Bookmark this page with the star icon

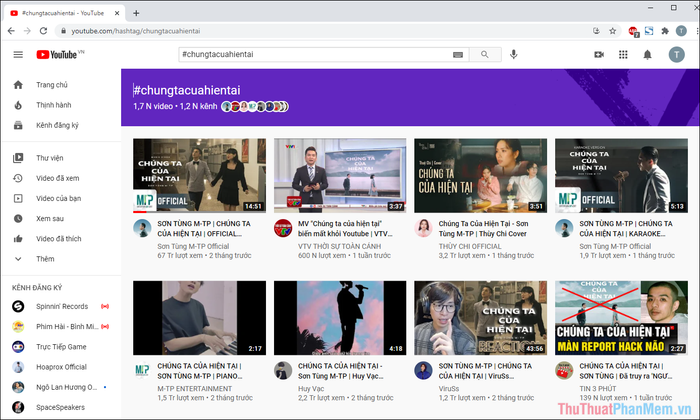point(612,31)
